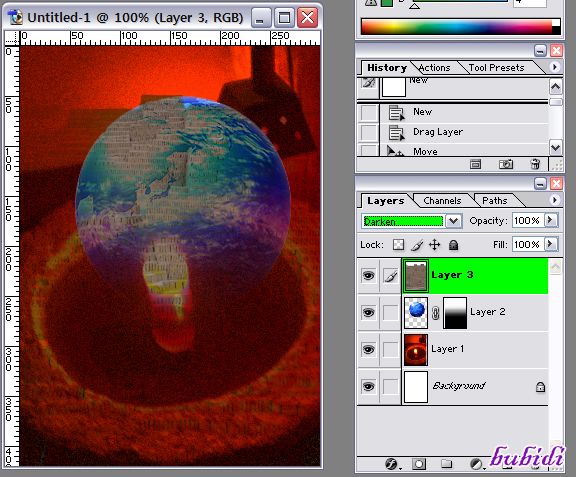Click the Fill value field

[528, 244]
